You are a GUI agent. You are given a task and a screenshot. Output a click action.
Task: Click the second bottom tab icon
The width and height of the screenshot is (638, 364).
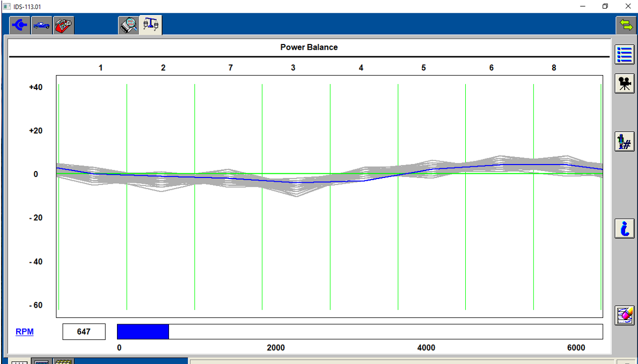coord(41,361)
